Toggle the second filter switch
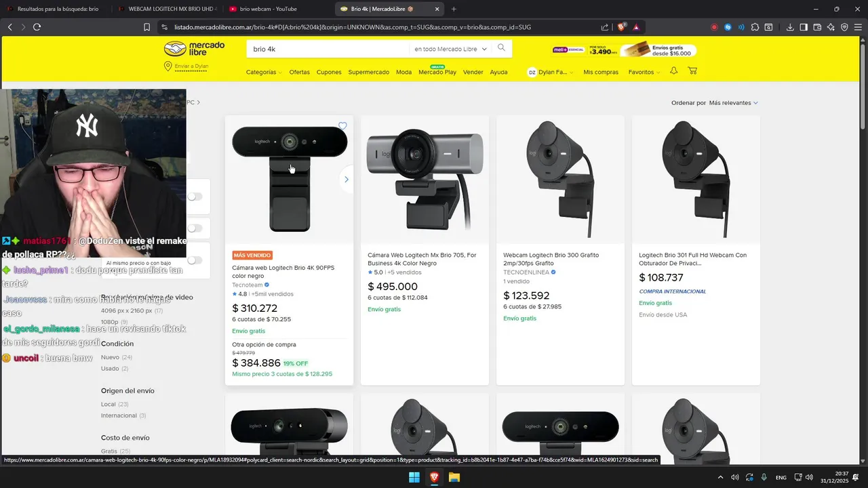The height and width of the screenshot is (488, 868). [195, 228]
